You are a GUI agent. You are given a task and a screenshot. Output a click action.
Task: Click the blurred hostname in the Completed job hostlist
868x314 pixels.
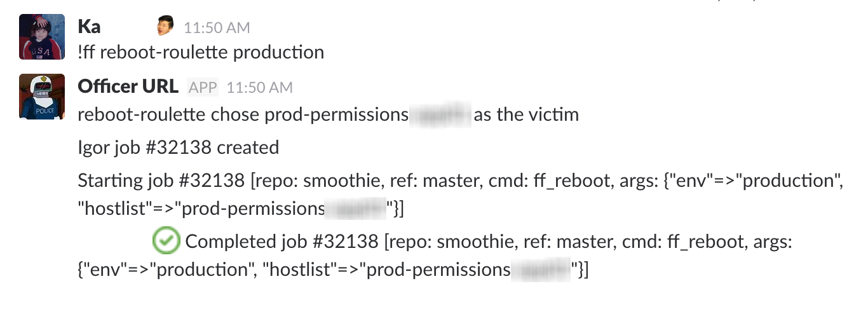(541, 270)
